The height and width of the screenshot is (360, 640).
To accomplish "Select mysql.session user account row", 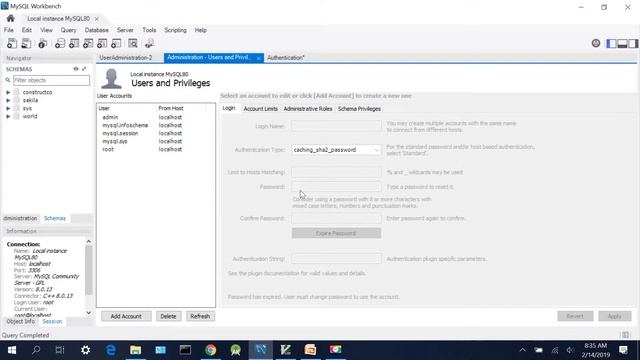I will coord(156,133).
